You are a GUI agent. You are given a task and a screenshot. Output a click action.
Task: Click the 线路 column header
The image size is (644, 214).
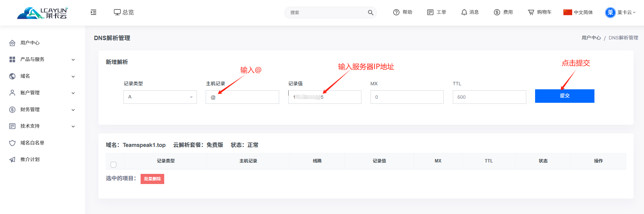(x=317, y=161)
